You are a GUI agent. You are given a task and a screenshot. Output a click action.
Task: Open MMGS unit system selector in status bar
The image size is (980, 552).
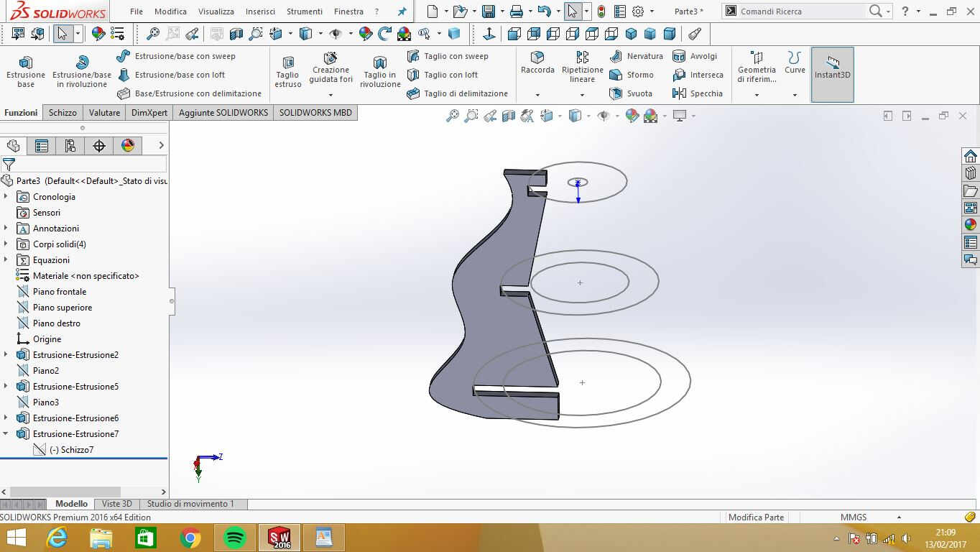point(871,517)
